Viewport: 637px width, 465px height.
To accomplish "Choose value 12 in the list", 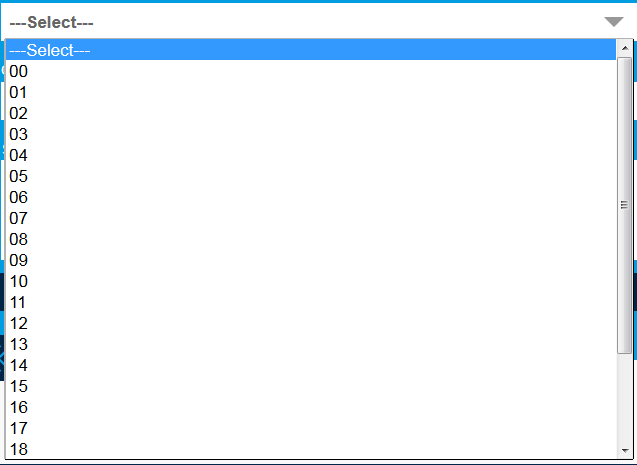I will point(311,323).
